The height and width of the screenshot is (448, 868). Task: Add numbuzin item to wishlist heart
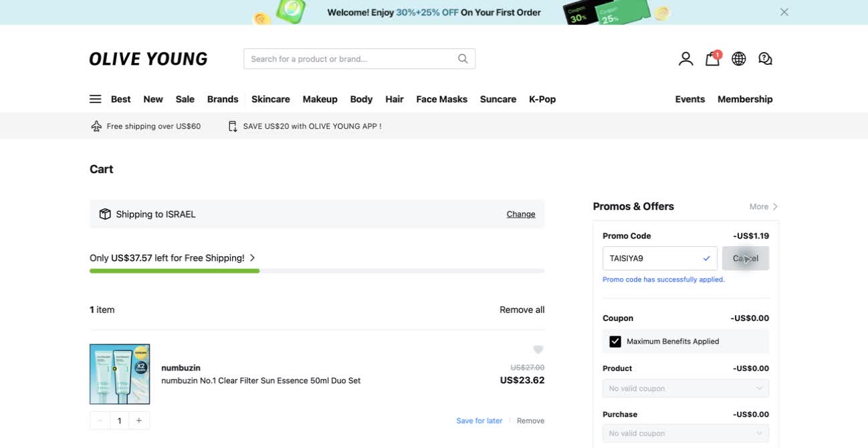click(538, 350)
